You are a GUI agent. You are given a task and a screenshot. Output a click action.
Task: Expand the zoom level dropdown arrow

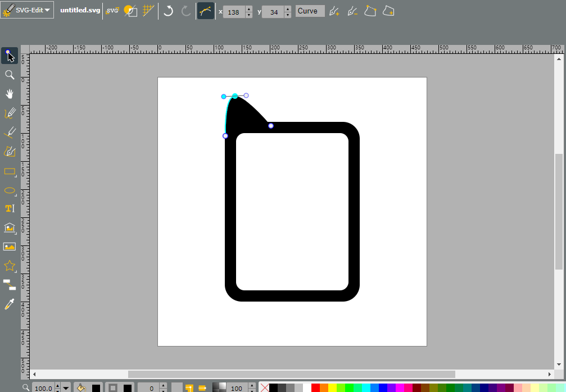click(x=66, y=388)
